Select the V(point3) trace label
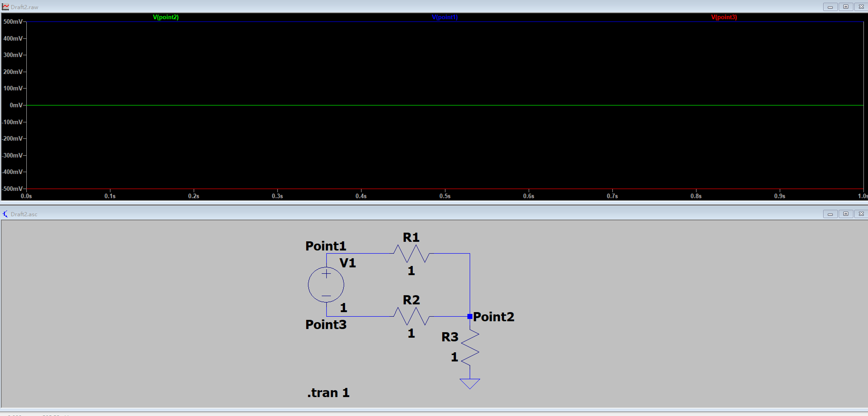868x416 pixels. 724,17
